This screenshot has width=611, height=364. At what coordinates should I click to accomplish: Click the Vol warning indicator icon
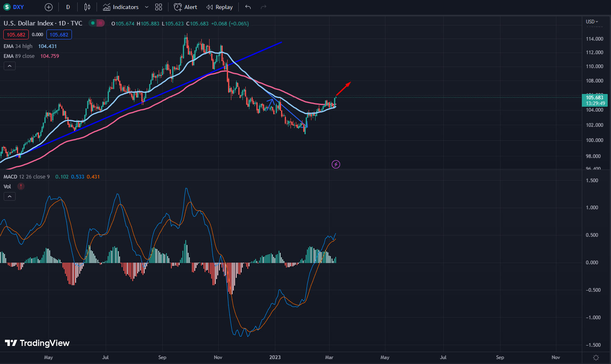[21, 186]
